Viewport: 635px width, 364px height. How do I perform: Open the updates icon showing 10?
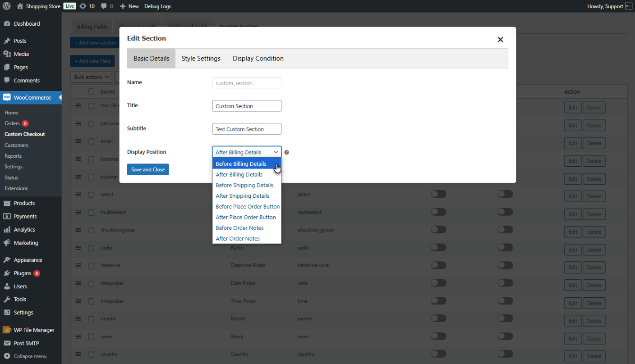(x=86, y=6)
